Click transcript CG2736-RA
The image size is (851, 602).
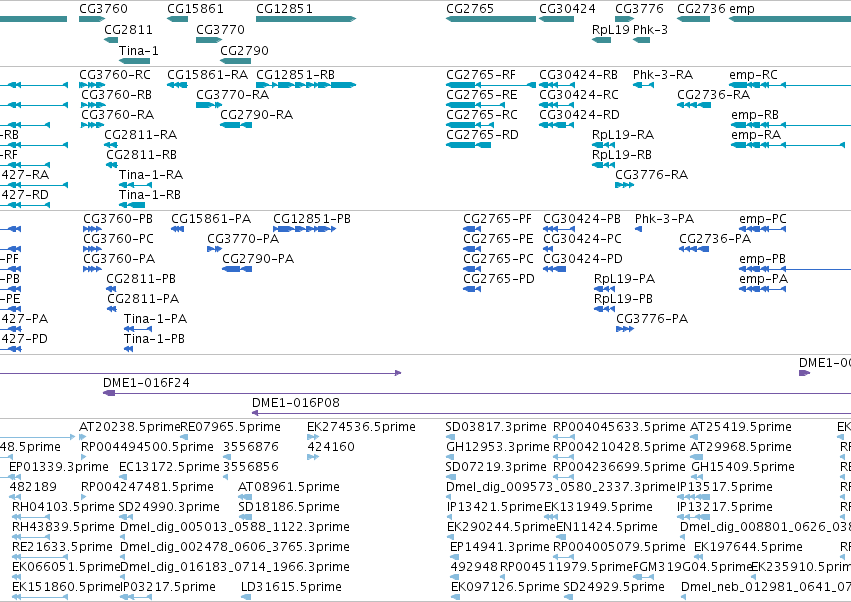coord(694,105)
